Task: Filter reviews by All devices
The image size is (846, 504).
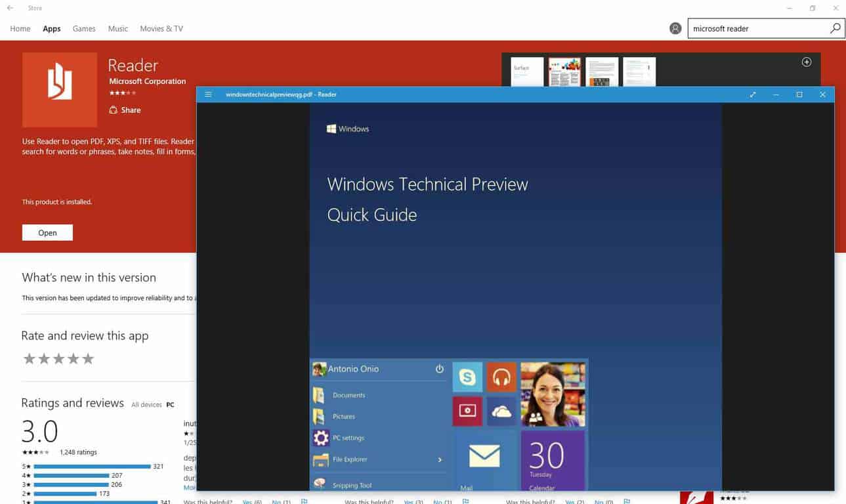Action: [146, 405]
